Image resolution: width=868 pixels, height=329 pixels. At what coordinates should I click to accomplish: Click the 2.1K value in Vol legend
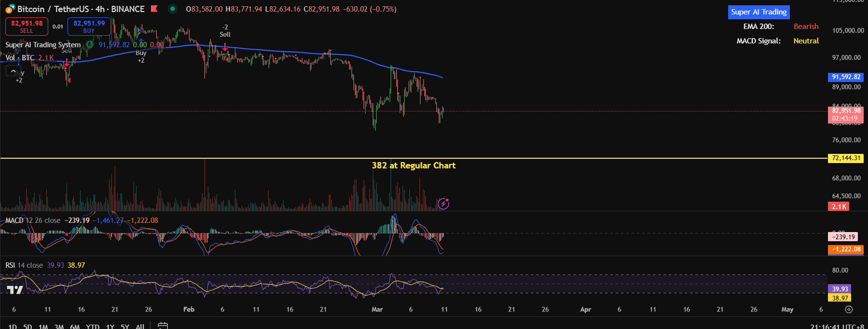point(46,58)
